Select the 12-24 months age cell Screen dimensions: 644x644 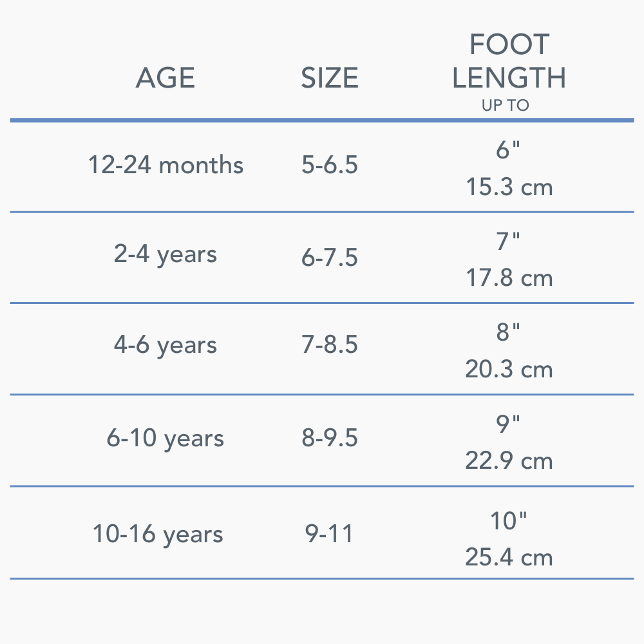pos(166,166)
